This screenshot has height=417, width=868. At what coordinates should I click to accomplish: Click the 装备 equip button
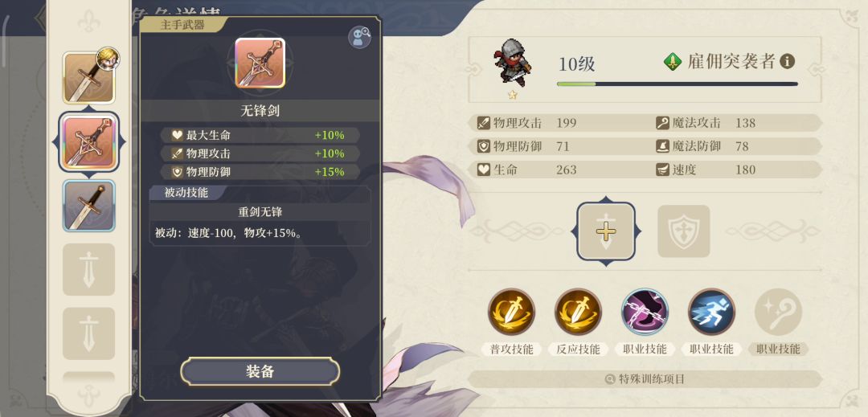click(x=260, y=371)
